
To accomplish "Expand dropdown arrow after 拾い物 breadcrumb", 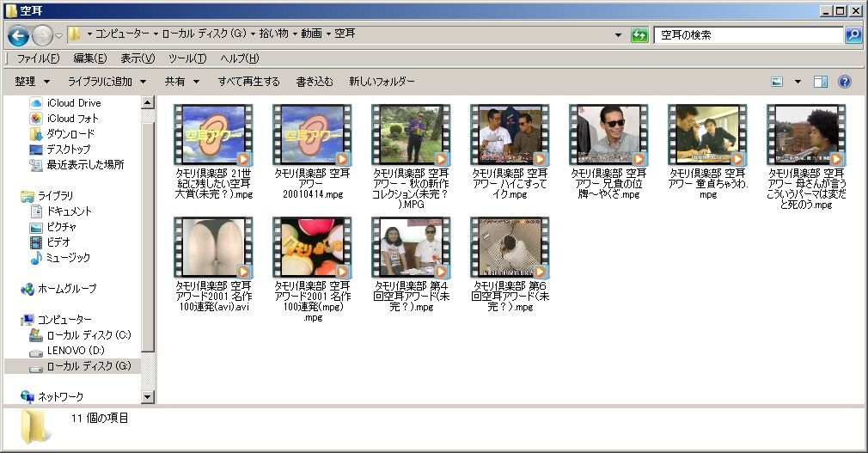I will 295,34.
